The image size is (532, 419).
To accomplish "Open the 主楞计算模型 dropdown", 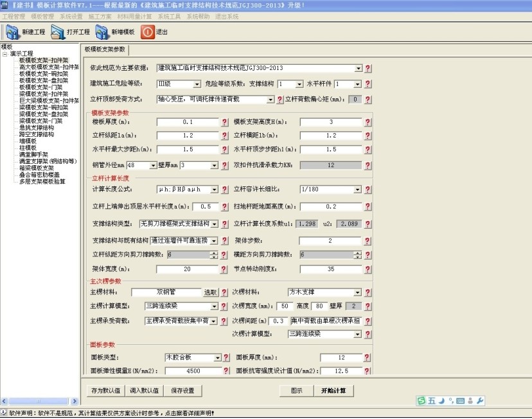I will pos(214,307).
